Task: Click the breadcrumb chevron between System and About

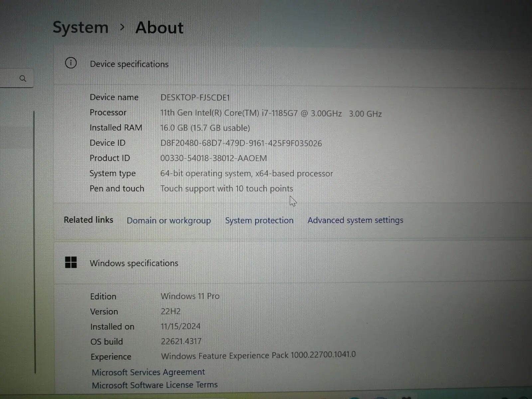Action: click(122, 27)
